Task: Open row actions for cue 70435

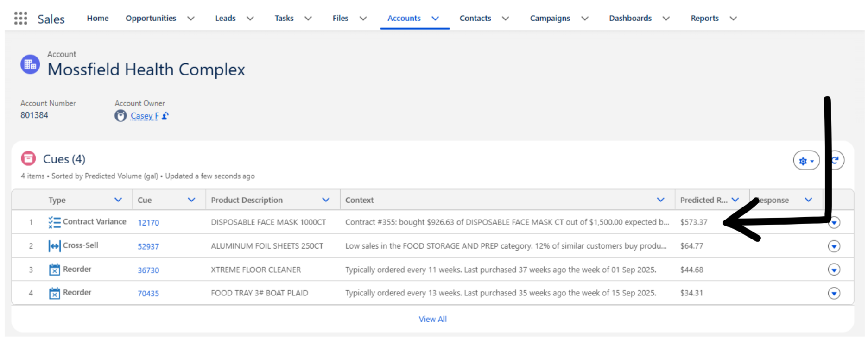Action: [834, 293]
